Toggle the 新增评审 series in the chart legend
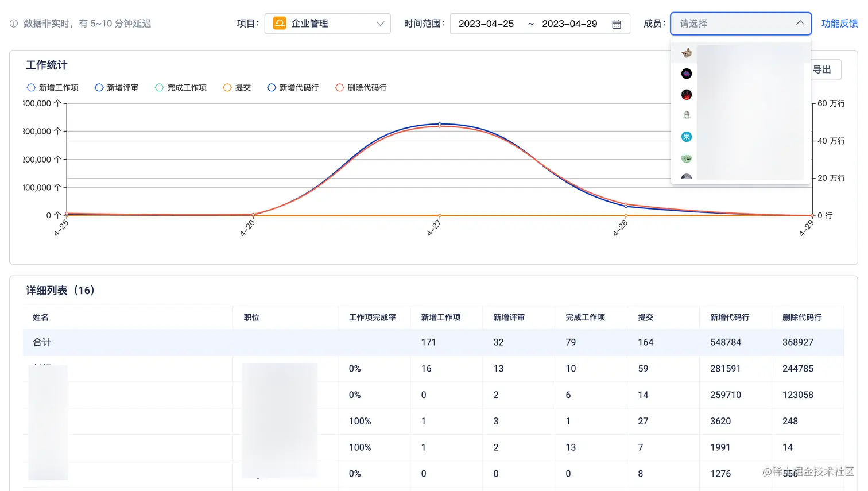 point(117,87)
